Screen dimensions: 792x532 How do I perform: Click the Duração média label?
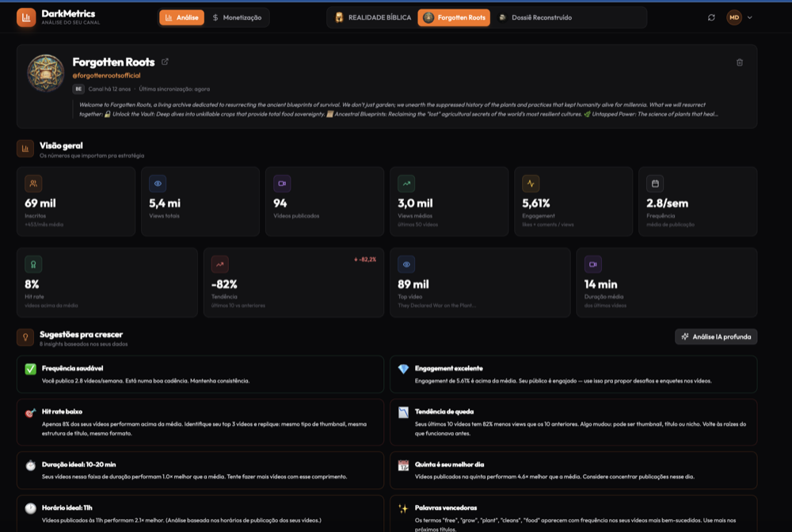pyautogui.click(x=604, y=297)
